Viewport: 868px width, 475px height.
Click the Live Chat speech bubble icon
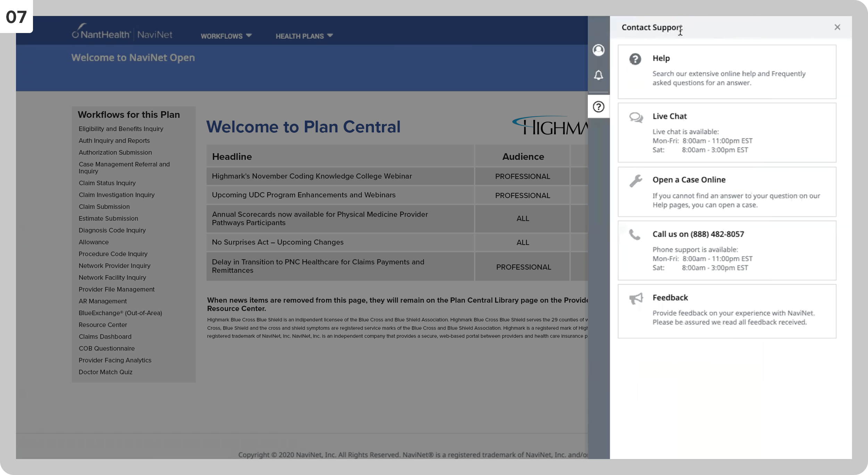point(636,117)
